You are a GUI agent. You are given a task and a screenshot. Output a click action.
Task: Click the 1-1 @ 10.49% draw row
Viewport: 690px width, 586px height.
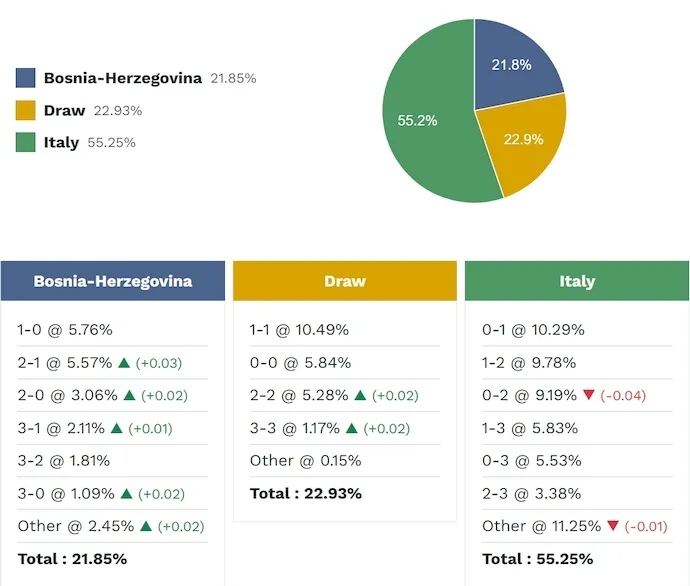(299, 330)
